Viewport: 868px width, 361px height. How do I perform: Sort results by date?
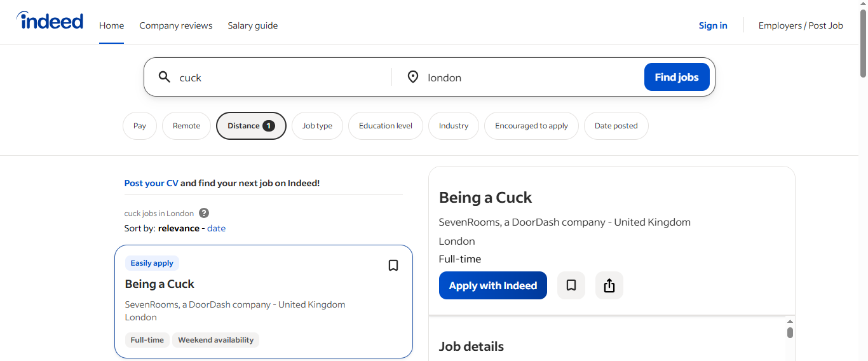pos(216,228)
